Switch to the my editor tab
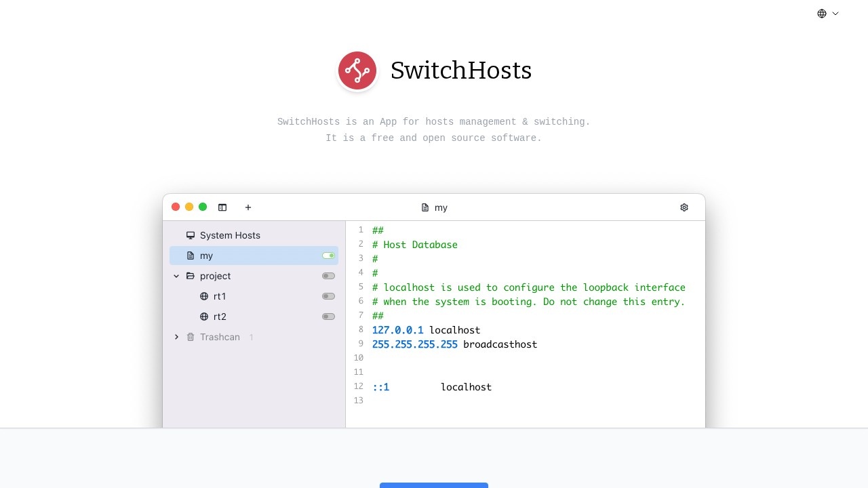 441,207
